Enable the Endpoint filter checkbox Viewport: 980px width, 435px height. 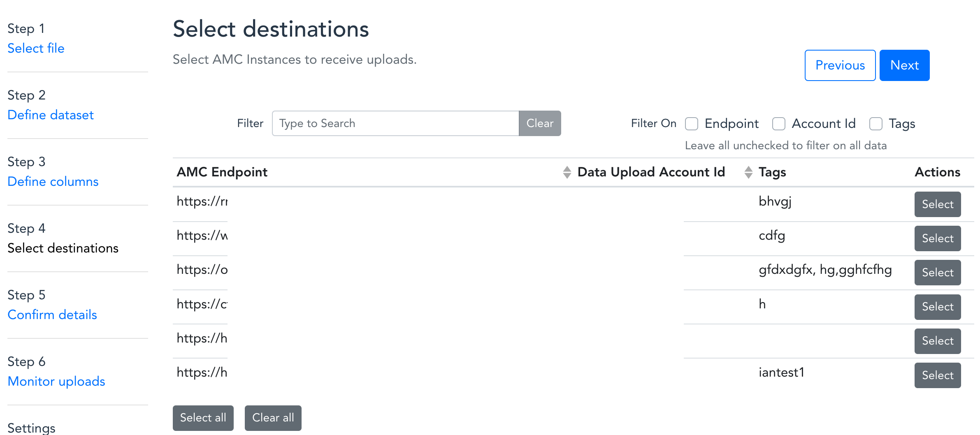[x=692, y=123]
